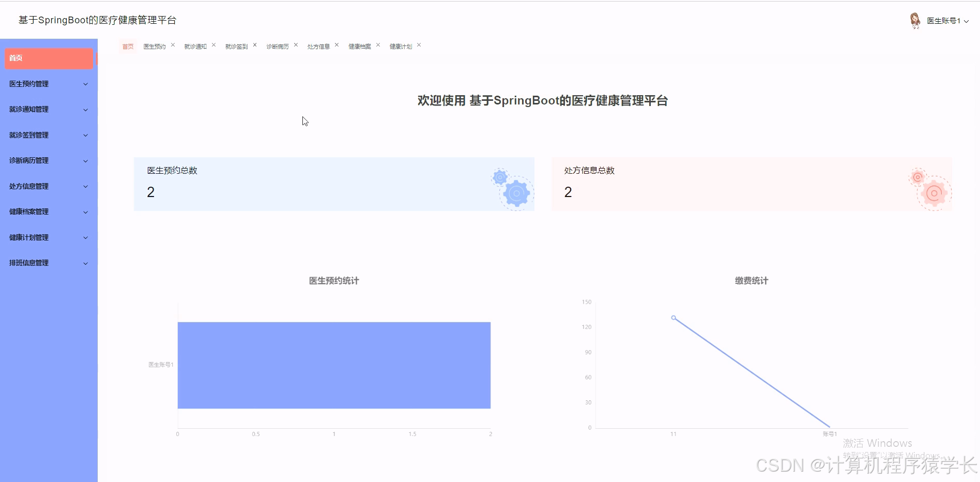Click the gear icon on 处方信息总数 card

click(933, 192)
